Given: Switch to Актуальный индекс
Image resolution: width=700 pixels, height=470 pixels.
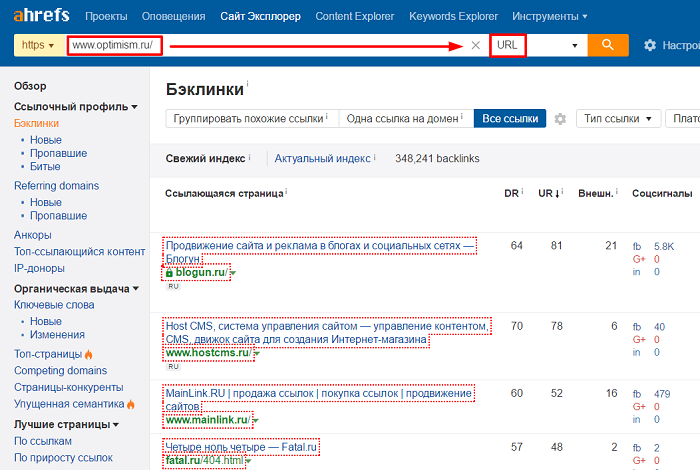Looking at the screenshot, I should pos(322,158).
